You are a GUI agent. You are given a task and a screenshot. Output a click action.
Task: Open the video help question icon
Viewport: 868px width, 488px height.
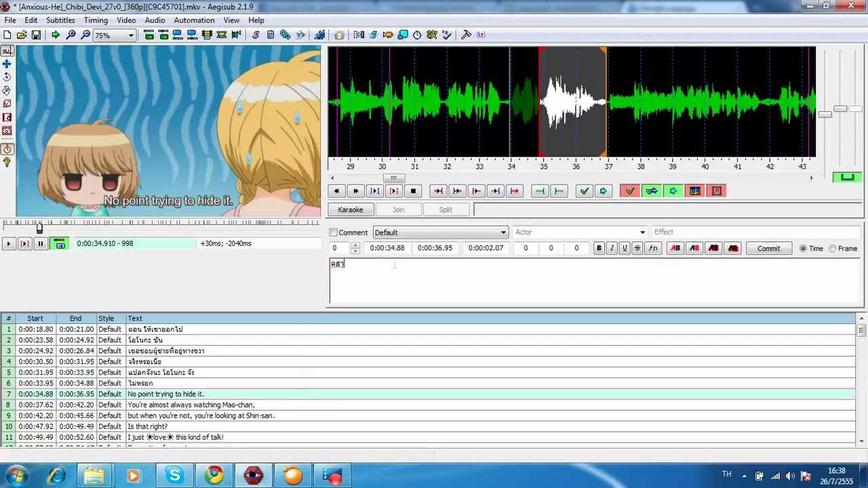pos(7,163)
